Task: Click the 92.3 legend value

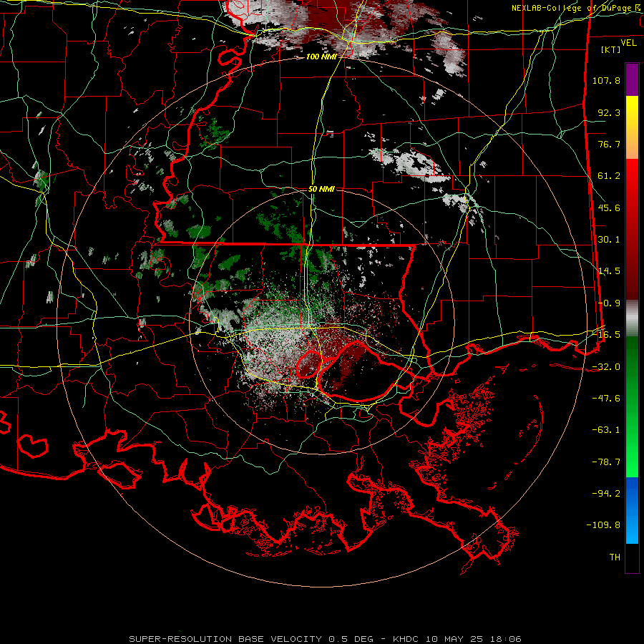Action: pos(609,112)
